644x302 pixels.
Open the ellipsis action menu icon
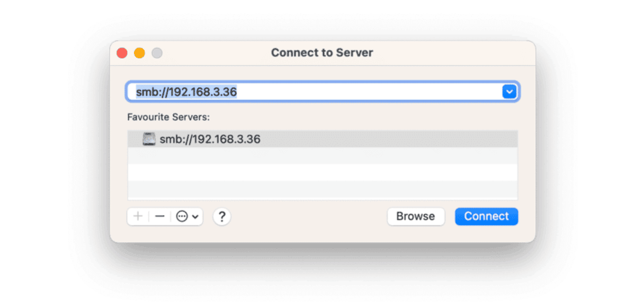pyautogui.click(x=182, y=216)
